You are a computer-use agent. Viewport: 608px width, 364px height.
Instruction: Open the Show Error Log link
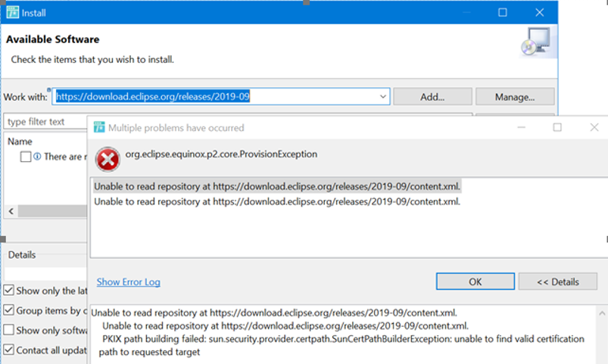[129, 282]
